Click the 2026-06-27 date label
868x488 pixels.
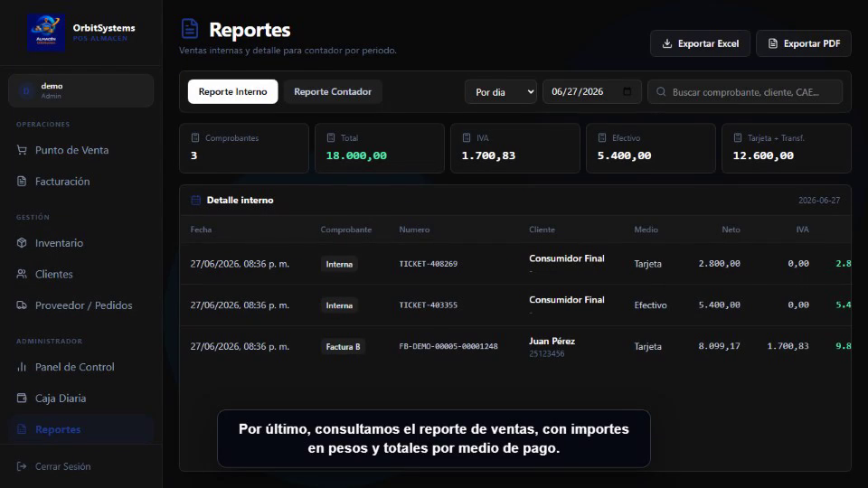819,201
